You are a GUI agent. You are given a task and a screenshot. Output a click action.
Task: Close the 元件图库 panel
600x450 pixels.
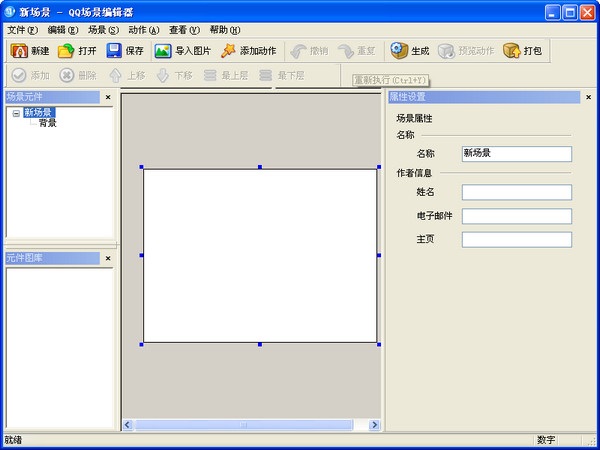108,258
